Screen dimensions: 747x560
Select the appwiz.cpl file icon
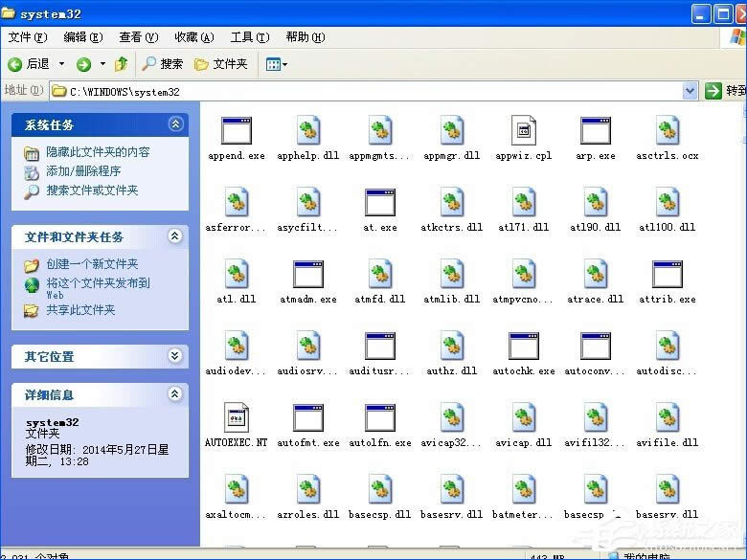coord(523,131)
